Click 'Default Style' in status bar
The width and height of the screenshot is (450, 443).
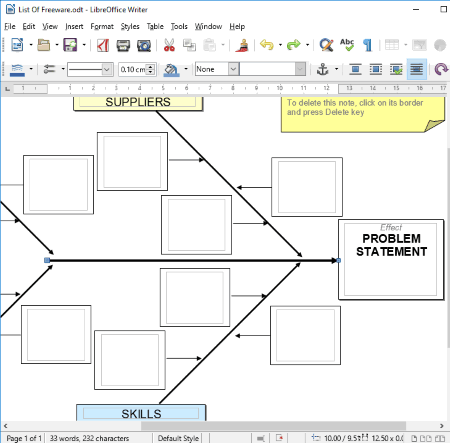coord(178,438)
